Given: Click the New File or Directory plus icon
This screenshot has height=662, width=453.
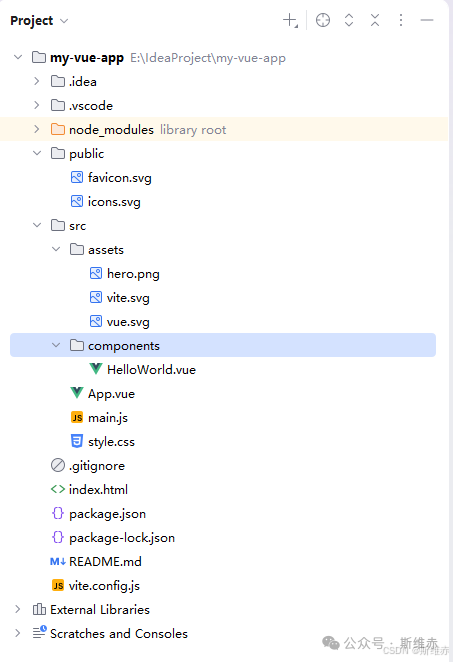Looking at the screenshot, I should [290, 20].
